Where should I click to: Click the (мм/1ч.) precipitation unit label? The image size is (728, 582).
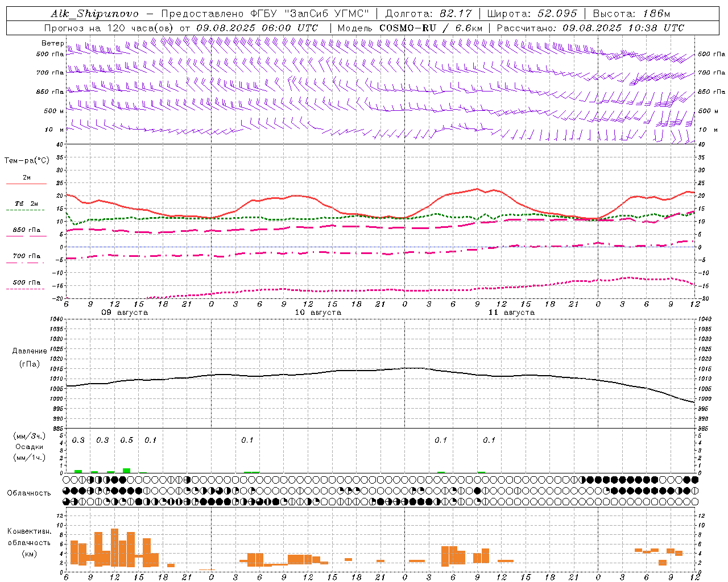(x=30, y=458)
